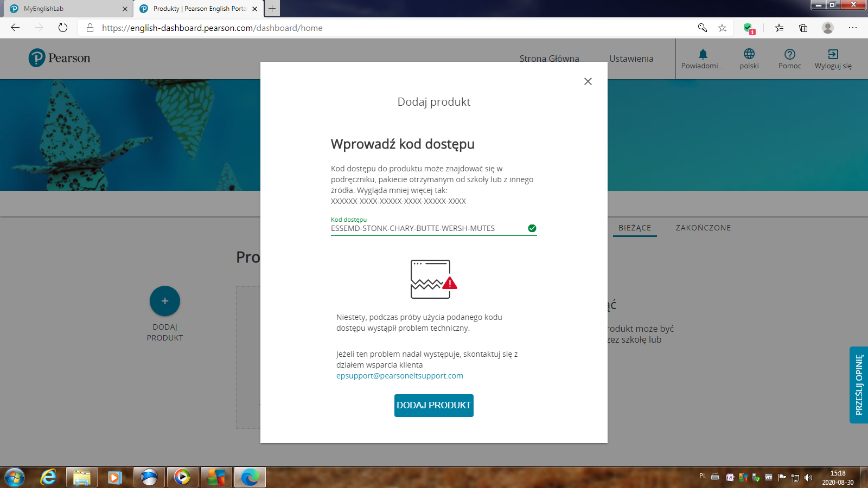Image resolution: width=868 pixels, height=488 pixels.
Task: Open the epsupport@pearsoneltsupport.com email link
Action: pyautogui.click(x=400, y=376)
